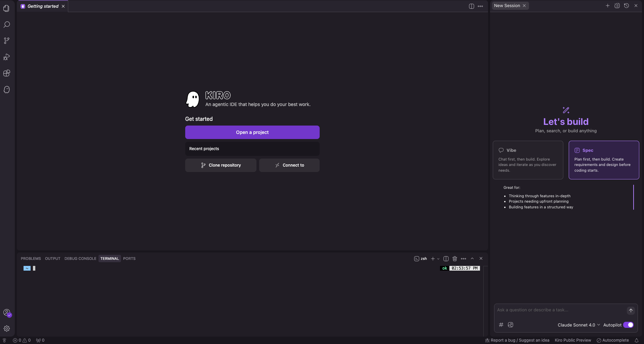Click the Ask a question input field

coord(560,310)
